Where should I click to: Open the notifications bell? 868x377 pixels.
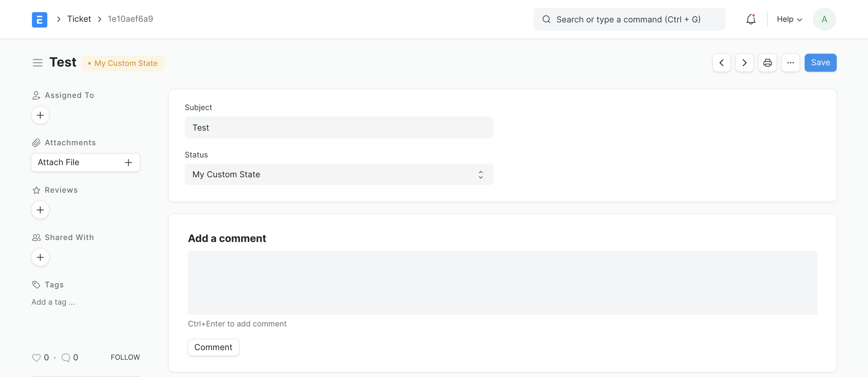(750, 19)
